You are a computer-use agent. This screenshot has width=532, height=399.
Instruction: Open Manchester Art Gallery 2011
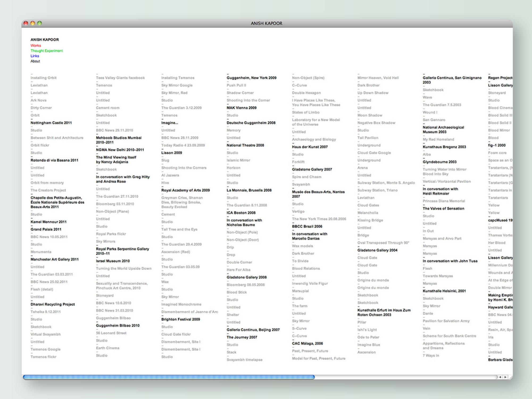click(55, 259)
